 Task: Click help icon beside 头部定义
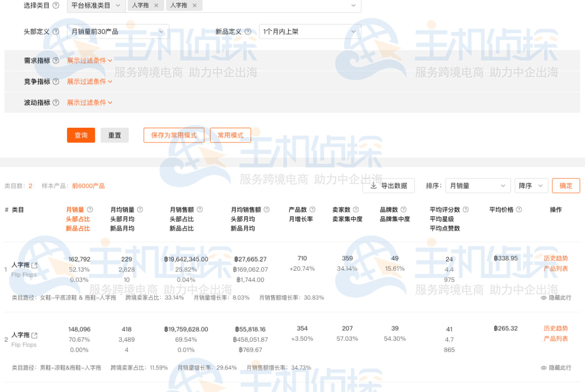point(56,32)
